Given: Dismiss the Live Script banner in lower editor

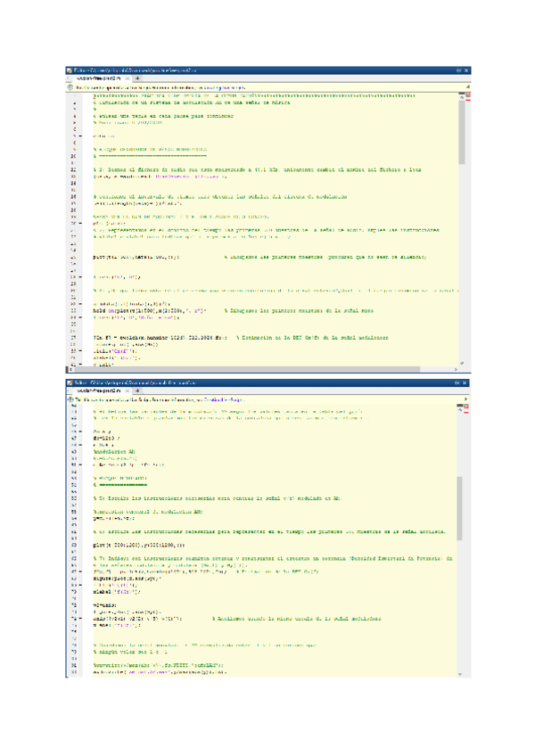Looking at the screenshot, I should coord(466,401).
